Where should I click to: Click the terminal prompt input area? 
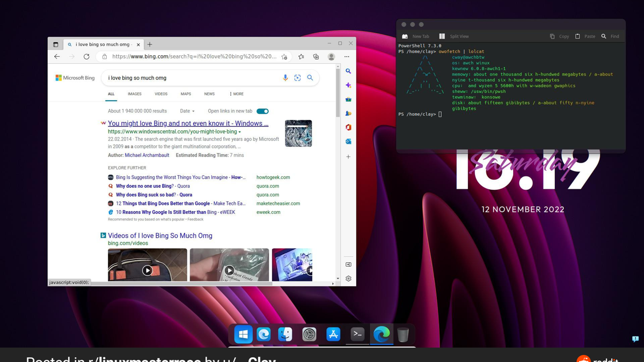point(440,114)
